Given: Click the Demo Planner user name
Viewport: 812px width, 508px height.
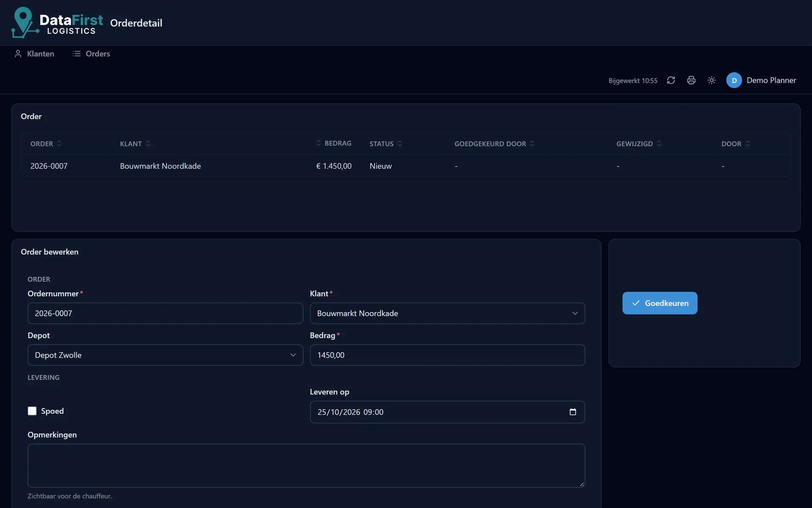Looking at the screenshot, I should [771, 80].
